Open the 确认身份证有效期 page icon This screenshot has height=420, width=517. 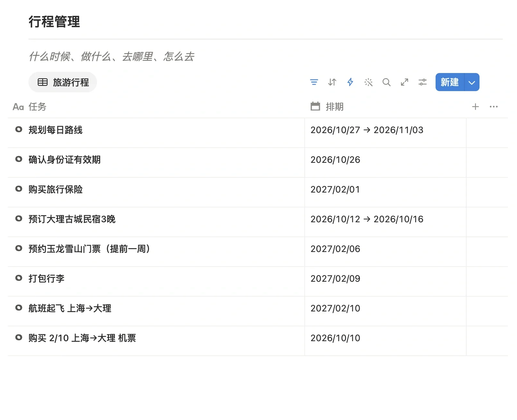[19, 159]
